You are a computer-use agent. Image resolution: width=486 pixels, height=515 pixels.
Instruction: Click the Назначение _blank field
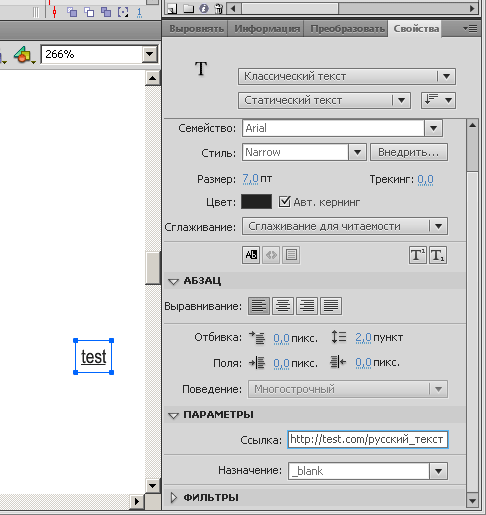[359, 471]
